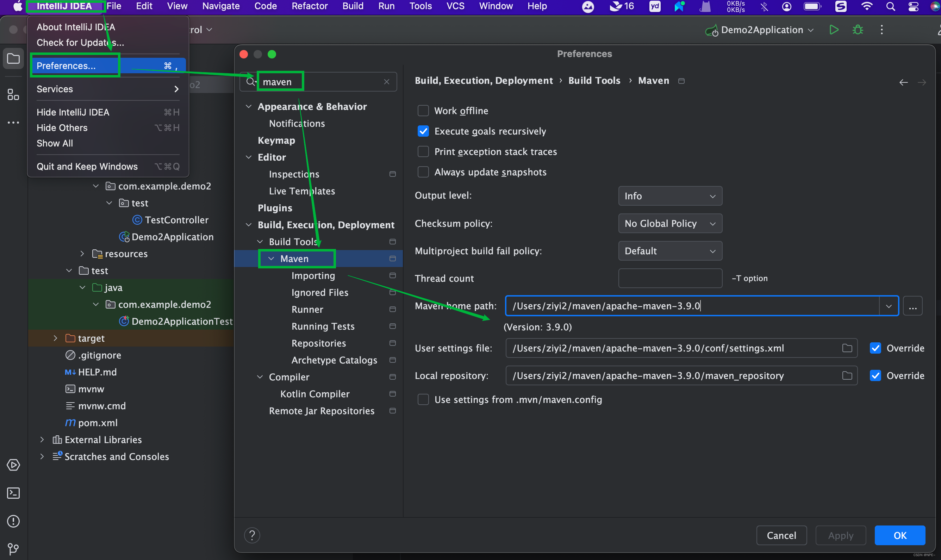This screenshot has height=560, width=941.
Task: Expand the Build Tools tree section
Action: (x=262, y=241)
